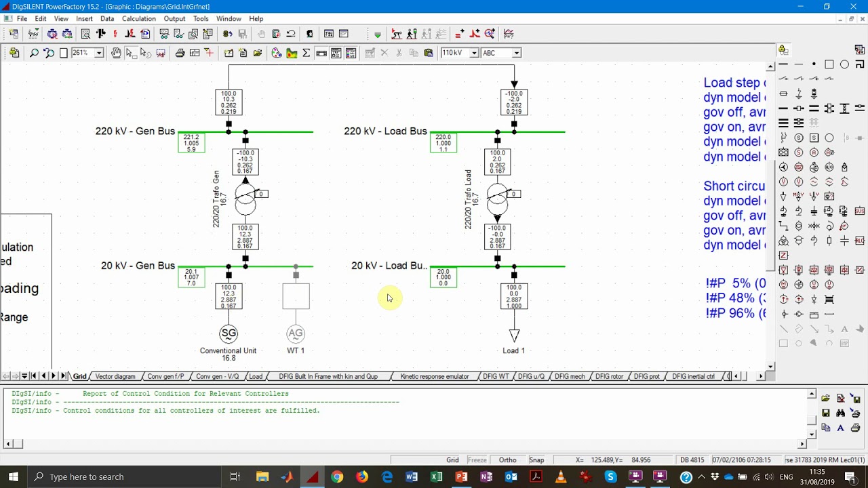Select the red Z impedance element icon
This screenshot has height=488, width=868.
point(783,255)
